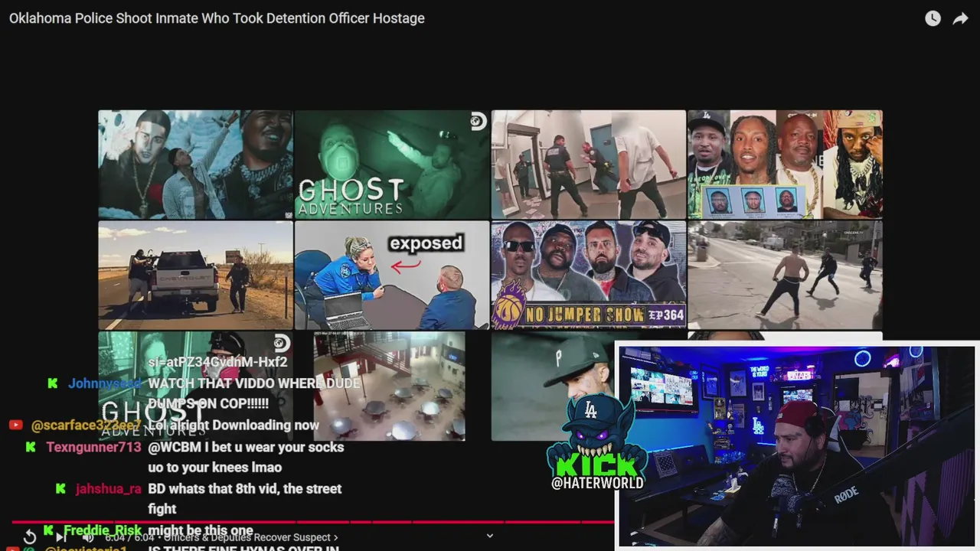Open the desert highway pickup truck thumbnail
The image size is (980, 551).
(195, 275)
